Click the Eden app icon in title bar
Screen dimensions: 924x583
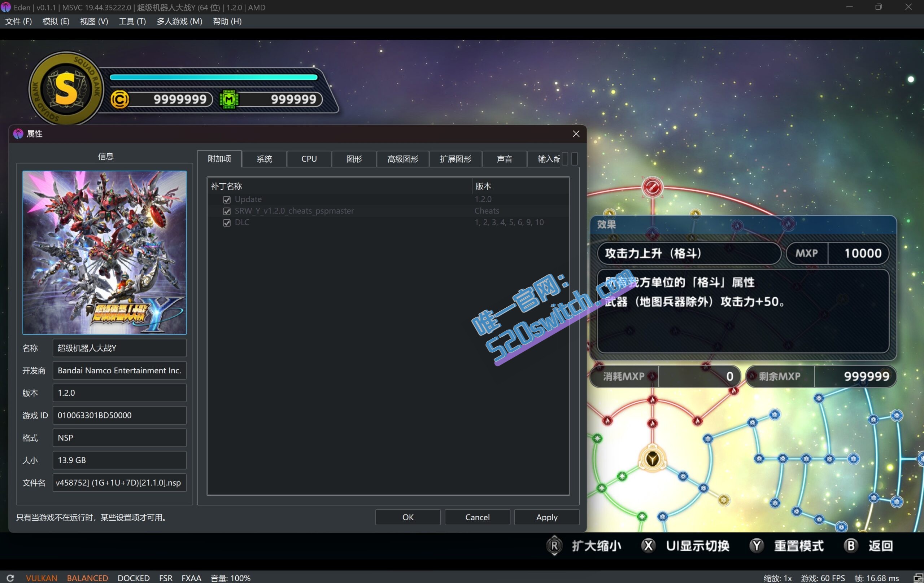(x=6, y=7)
